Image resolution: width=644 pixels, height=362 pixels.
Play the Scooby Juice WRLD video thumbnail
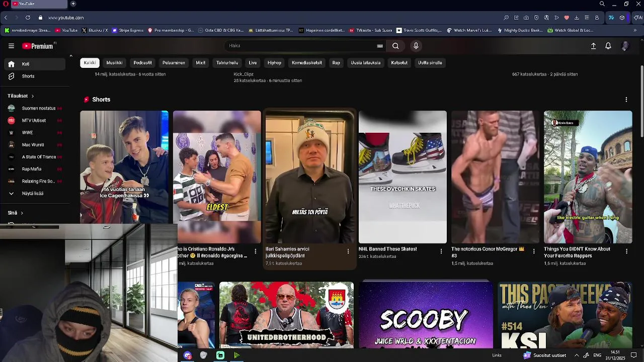[x=426, y=315]
